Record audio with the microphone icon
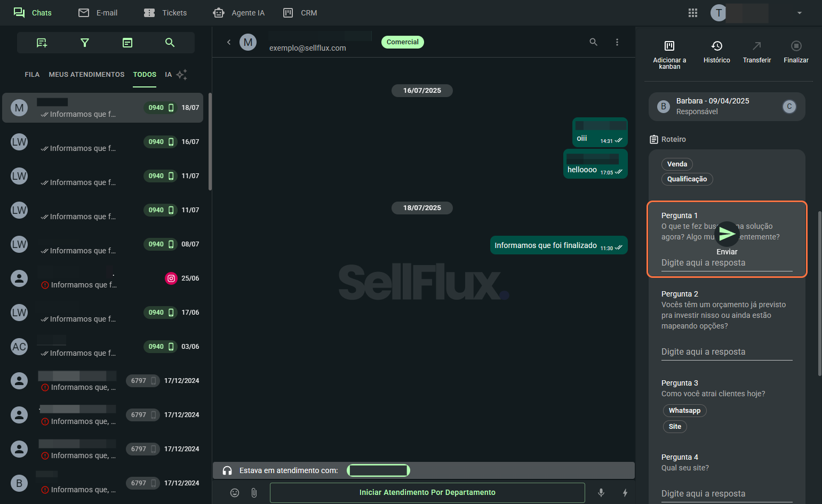This screenshot has width=822, height=504. (601, 493)
